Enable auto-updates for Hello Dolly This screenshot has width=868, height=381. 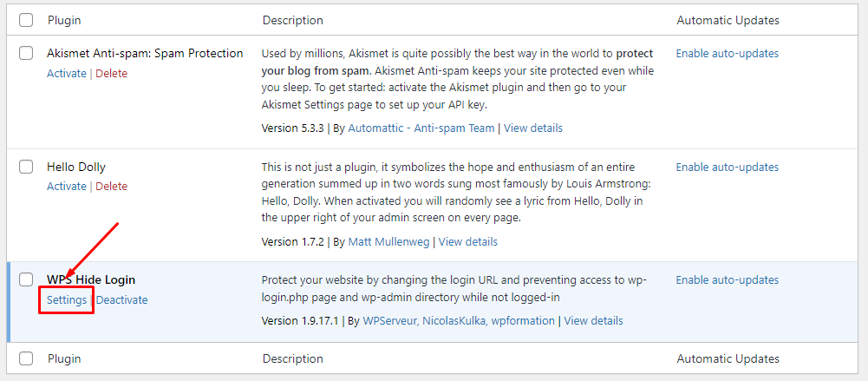point(727,167)
